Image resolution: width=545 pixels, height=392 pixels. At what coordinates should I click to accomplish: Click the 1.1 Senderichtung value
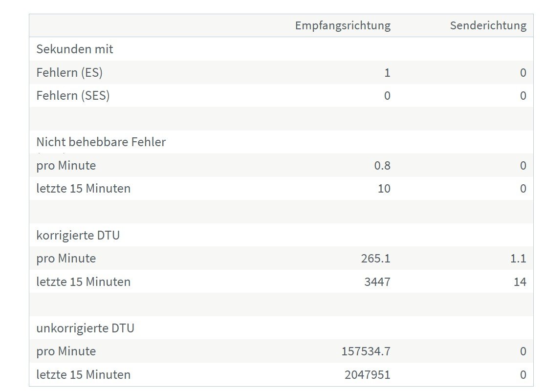coord(518,258)
